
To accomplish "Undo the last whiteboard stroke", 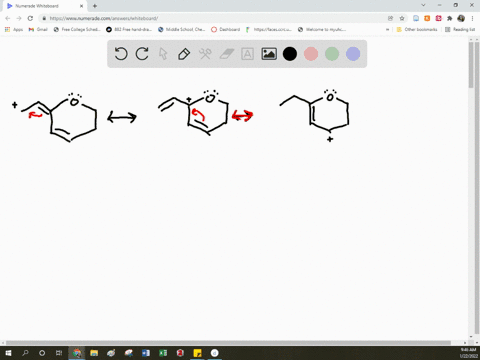I will pos(121,54).
